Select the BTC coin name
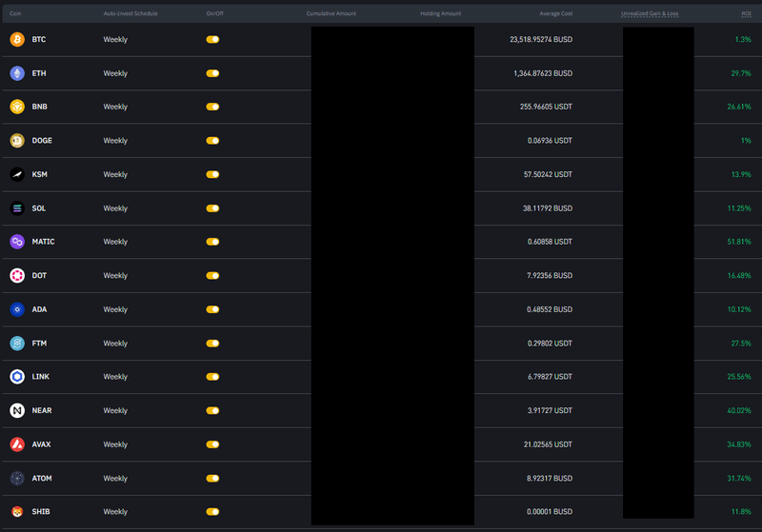 [39, 39]
